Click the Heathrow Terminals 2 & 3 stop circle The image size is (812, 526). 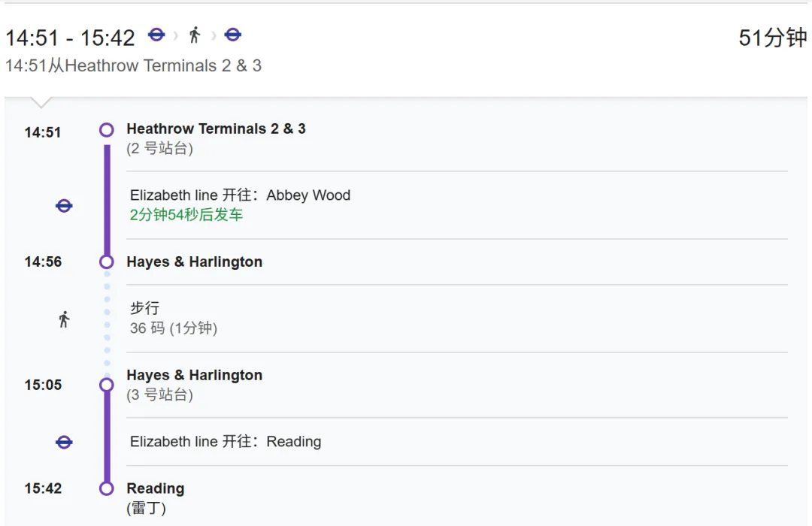[x=107, y=130]
